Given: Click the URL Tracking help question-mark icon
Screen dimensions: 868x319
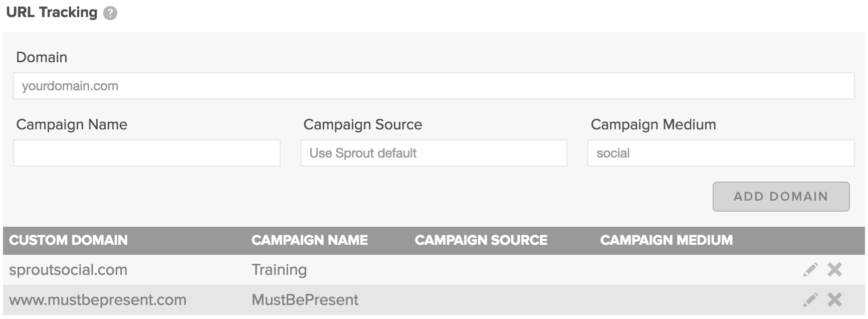Looking at the screenshot, I should [x=110, y=13].
